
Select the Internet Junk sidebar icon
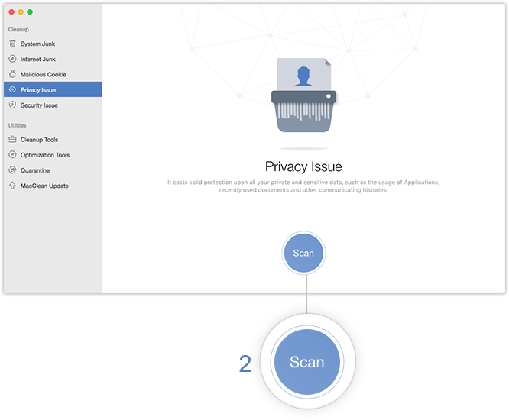[12, 59]
